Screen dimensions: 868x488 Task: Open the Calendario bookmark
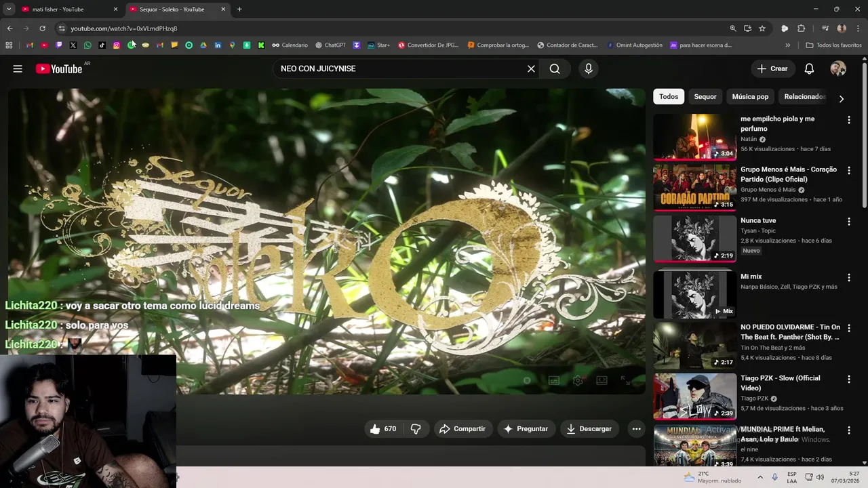290,45
